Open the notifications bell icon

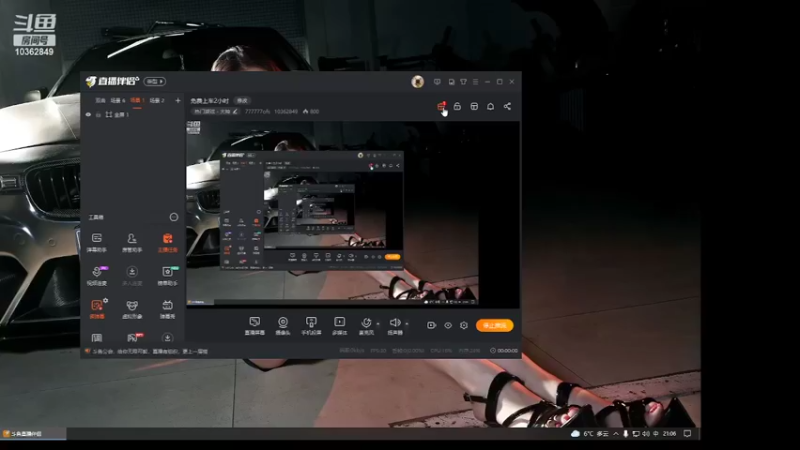click(490, 106)
